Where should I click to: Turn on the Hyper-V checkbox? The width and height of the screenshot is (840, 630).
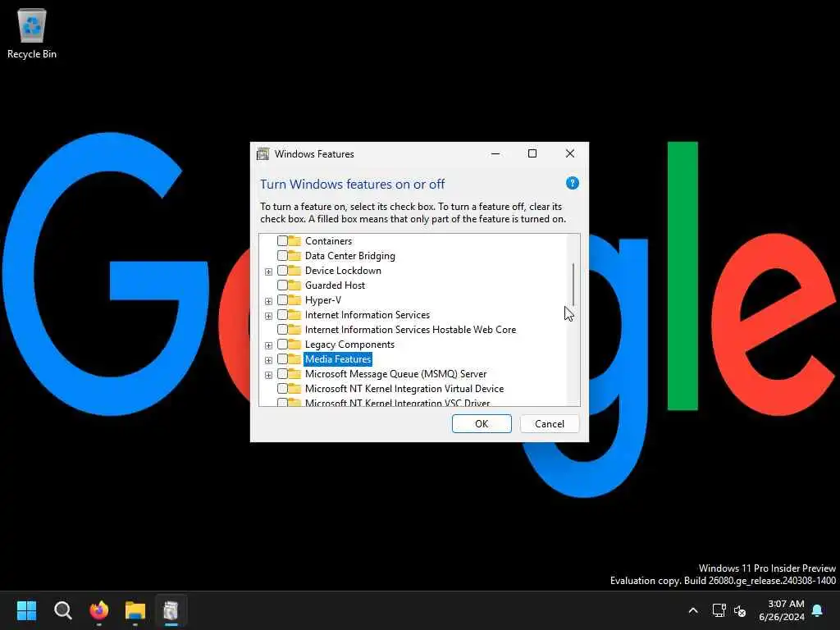(x=282, y=300)
